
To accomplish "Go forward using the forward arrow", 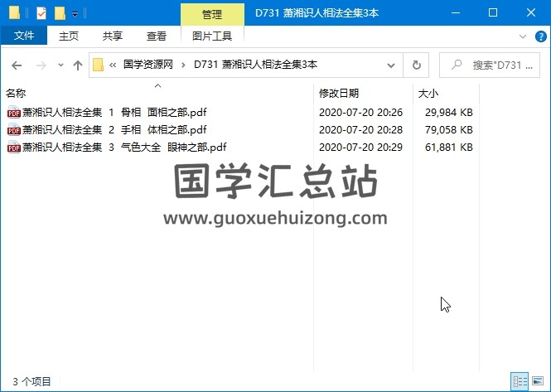I will tap(41, 65).
